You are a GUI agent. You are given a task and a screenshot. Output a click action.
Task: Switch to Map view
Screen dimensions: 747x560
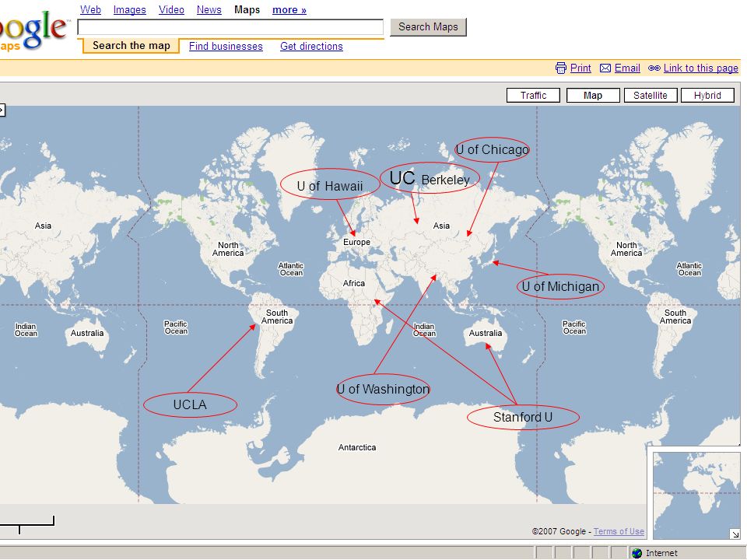point(593,95)
